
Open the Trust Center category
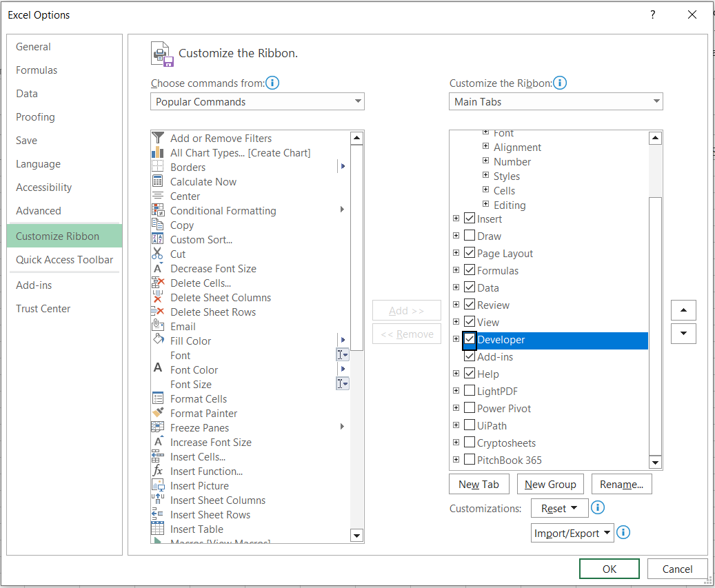click(x=43, y=309)
